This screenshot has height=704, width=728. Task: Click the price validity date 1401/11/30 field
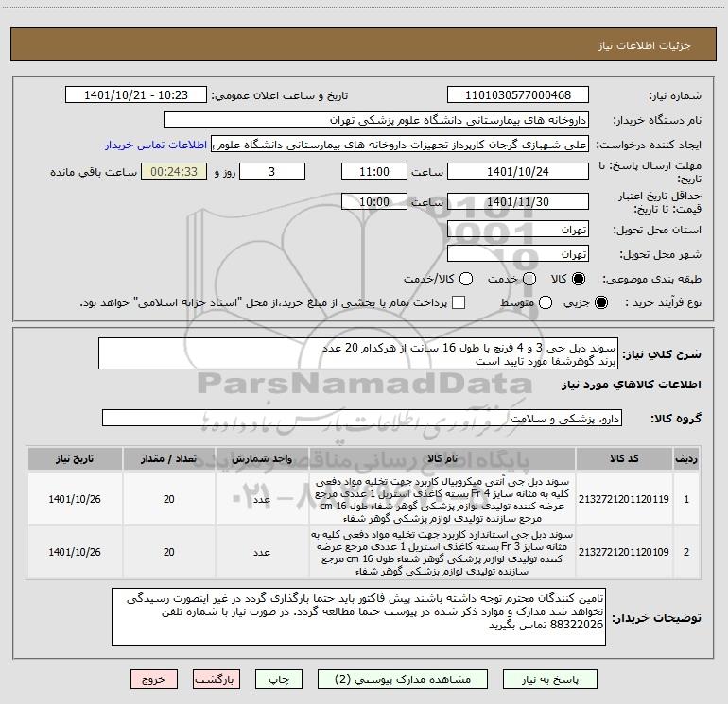(x=518, y=201)
